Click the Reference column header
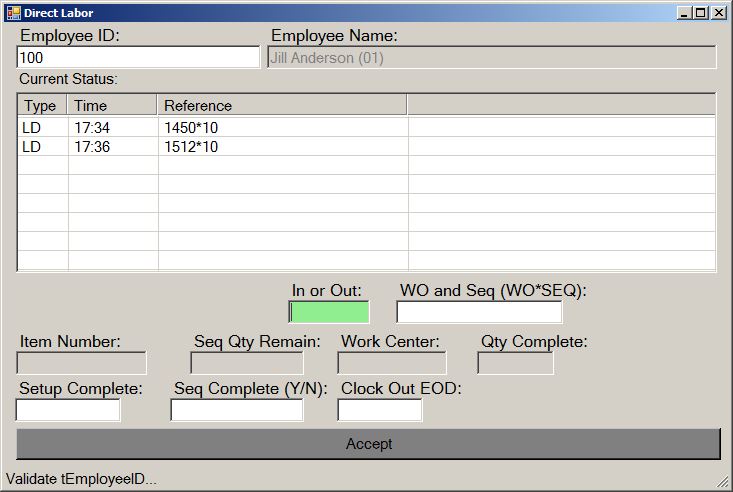The height and width of the screenshot is (492, 733). click(x=282, y=105)
